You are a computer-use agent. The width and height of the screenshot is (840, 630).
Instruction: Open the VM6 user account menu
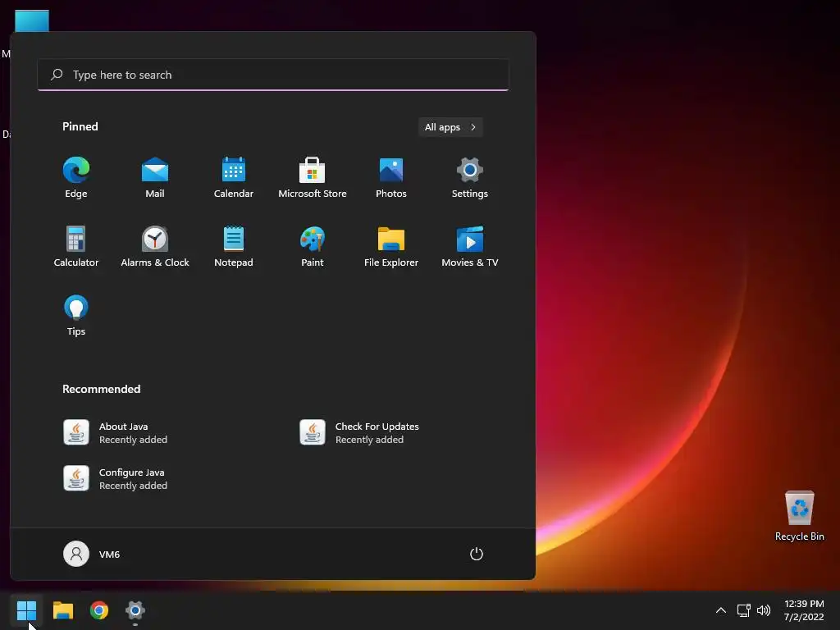pos(92,554)
